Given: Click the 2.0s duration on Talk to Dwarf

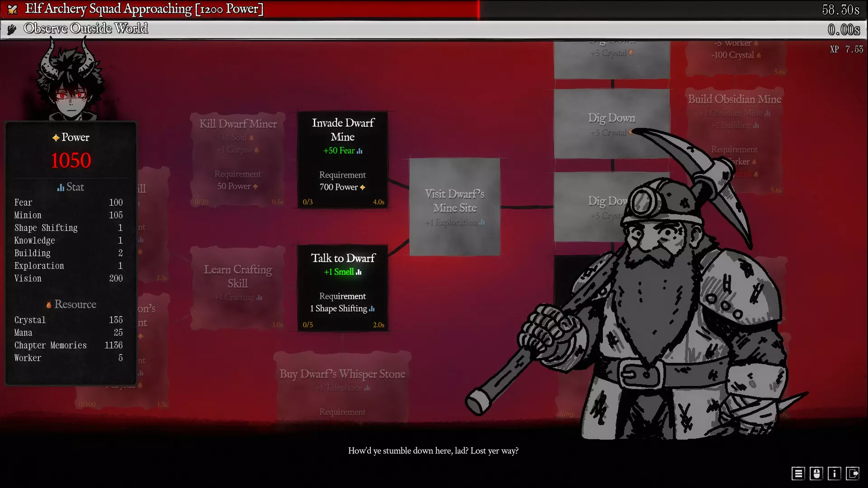Looking at the screenshot, I should click(378, 325).
